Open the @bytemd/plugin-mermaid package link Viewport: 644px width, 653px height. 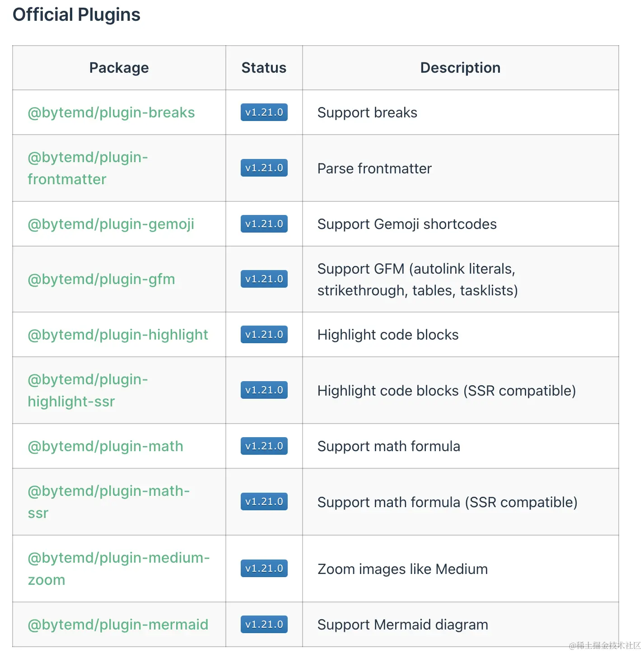pos(117,624)
